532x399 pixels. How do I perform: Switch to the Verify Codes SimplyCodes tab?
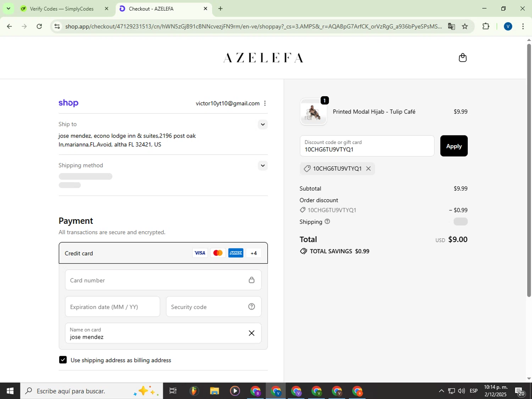click(x=62, y=9)
